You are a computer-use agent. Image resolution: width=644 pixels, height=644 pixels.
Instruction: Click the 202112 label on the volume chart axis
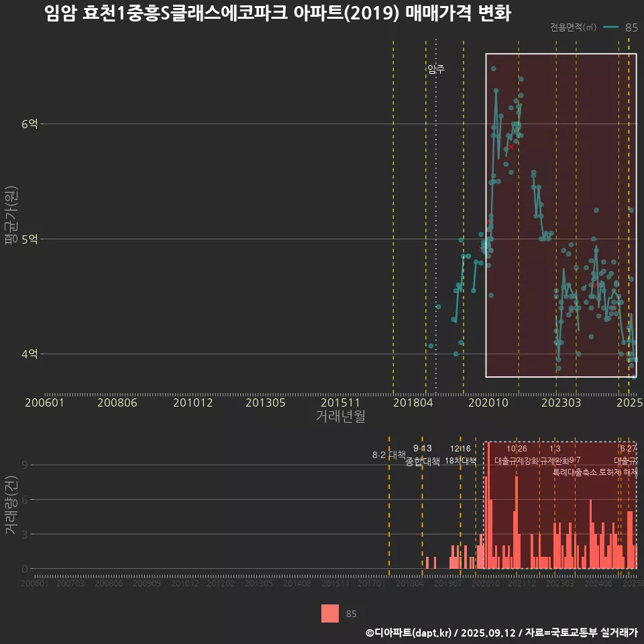click(x=522, y=583)
